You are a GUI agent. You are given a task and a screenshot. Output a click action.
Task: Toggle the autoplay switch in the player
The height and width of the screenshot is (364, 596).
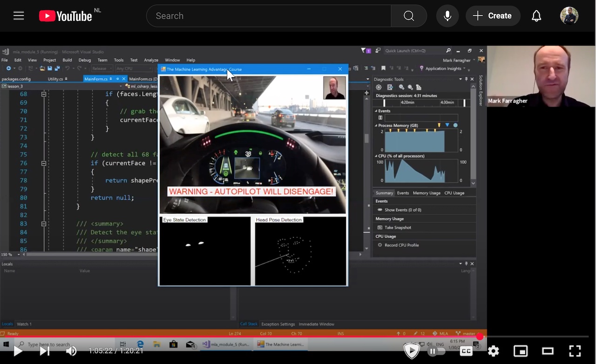pyautogui.click(x=436, y=351)
